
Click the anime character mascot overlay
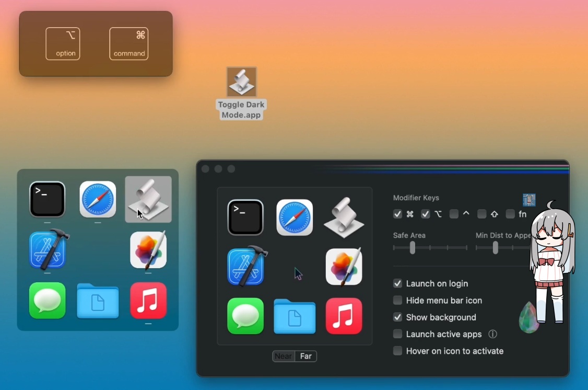pyautogui.click(x=551, y=263)
